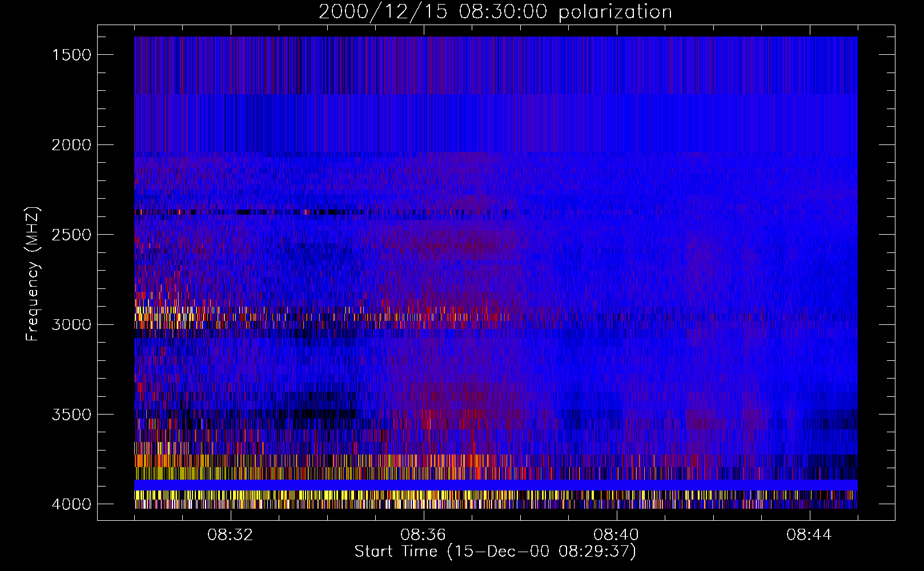This screenshot has height=571, width=924.
Task: Click the 08:32 time tick label
Action: (230, 535)
